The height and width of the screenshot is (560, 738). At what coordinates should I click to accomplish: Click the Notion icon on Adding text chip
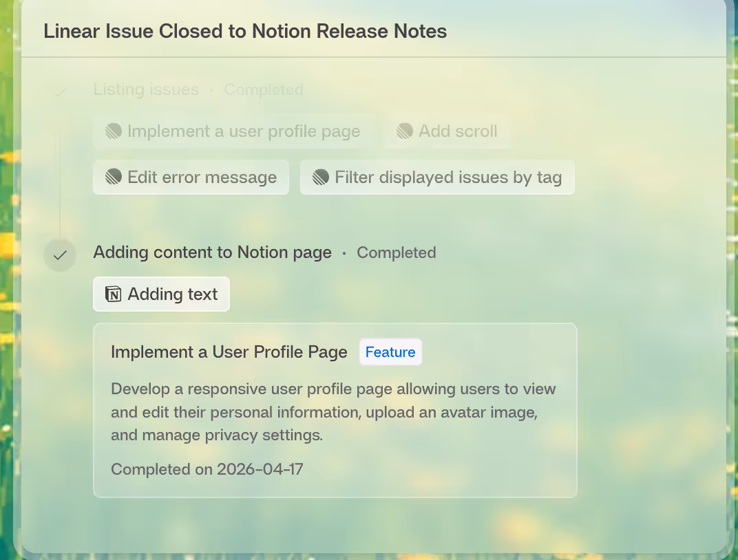114,294
